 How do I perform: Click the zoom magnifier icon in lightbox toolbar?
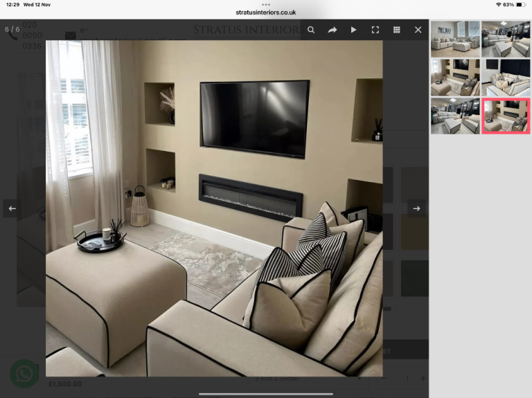click(x=311, y=30)
